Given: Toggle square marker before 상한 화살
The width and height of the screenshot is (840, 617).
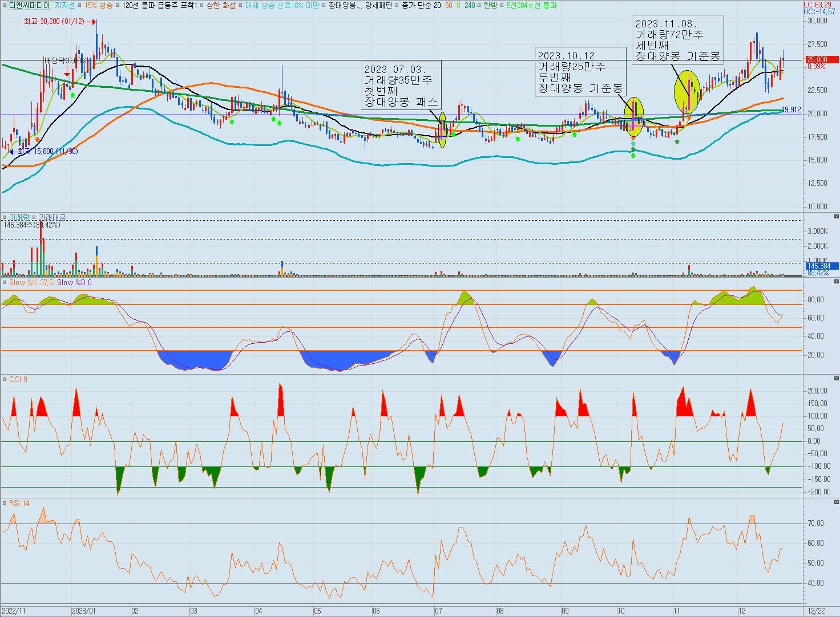Looking at the screenshot, I should pos(202,5).
